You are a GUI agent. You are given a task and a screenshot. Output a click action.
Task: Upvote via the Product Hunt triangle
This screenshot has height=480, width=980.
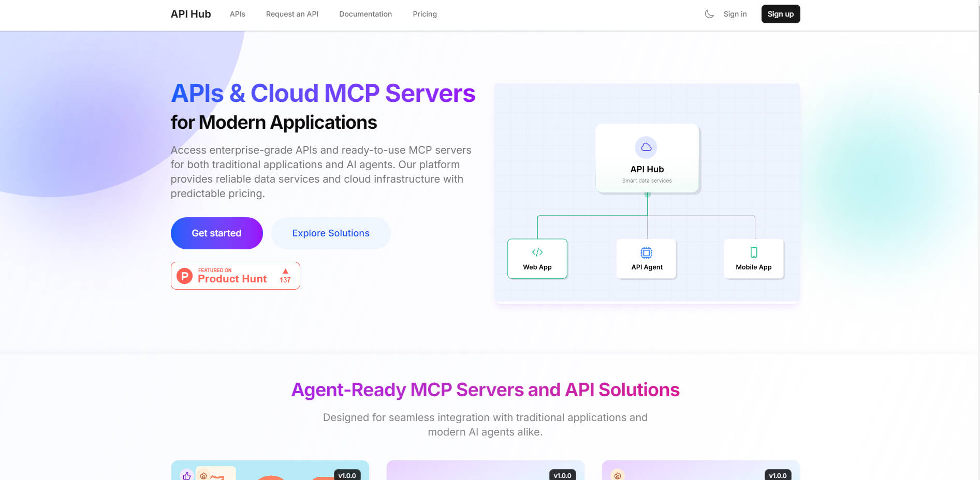[x=285, y=272]
